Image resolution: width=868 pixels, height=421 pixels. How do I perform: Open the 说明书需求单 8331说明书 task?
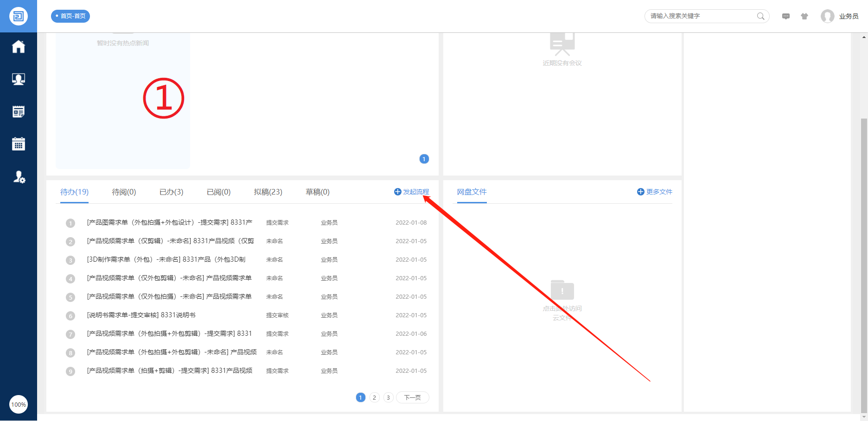[x=141, y=315]
